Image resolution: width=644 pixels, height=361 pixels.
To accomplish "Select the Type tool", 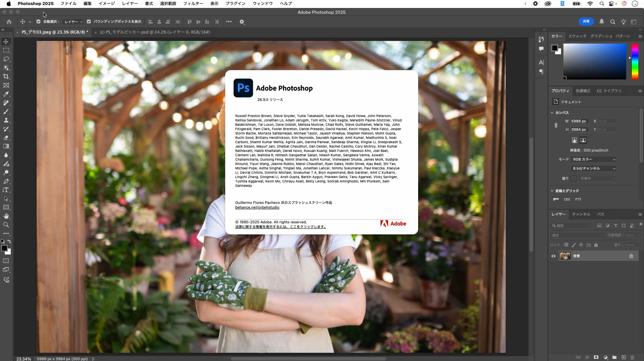I will 6,190.
